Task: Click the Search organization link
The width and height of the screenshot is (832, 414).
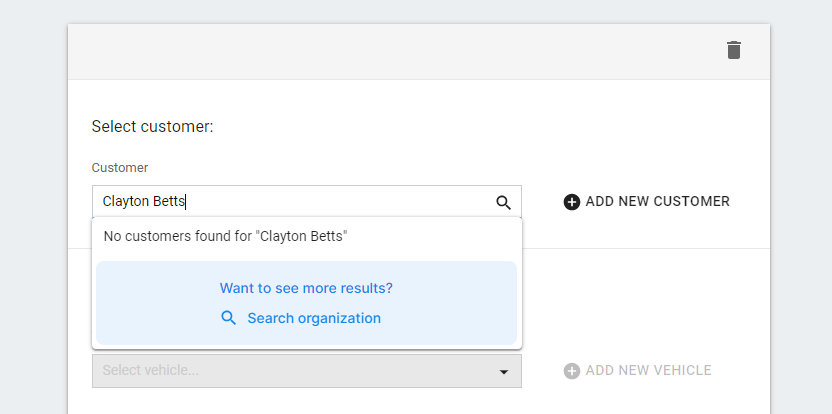Action: [x=314, y=318]
